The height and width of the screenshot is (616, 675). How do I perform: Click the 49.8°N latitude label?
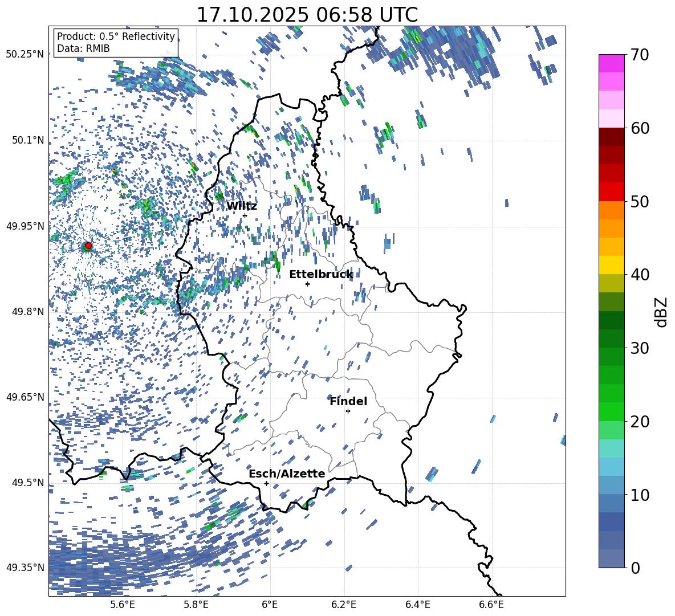coord(29,312)
